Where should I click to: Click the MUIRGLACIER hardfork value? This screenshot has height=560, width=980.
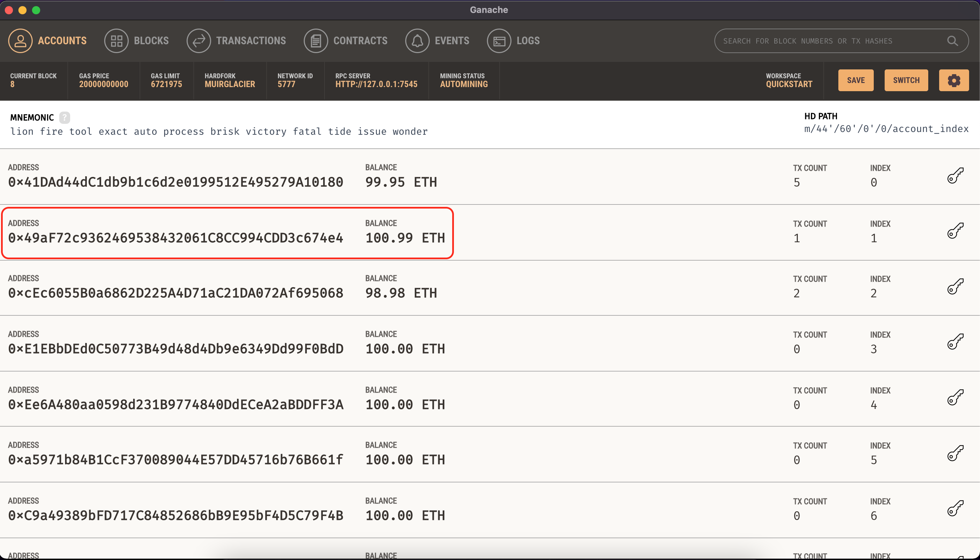pyautogui.click(x=230, y=84)
